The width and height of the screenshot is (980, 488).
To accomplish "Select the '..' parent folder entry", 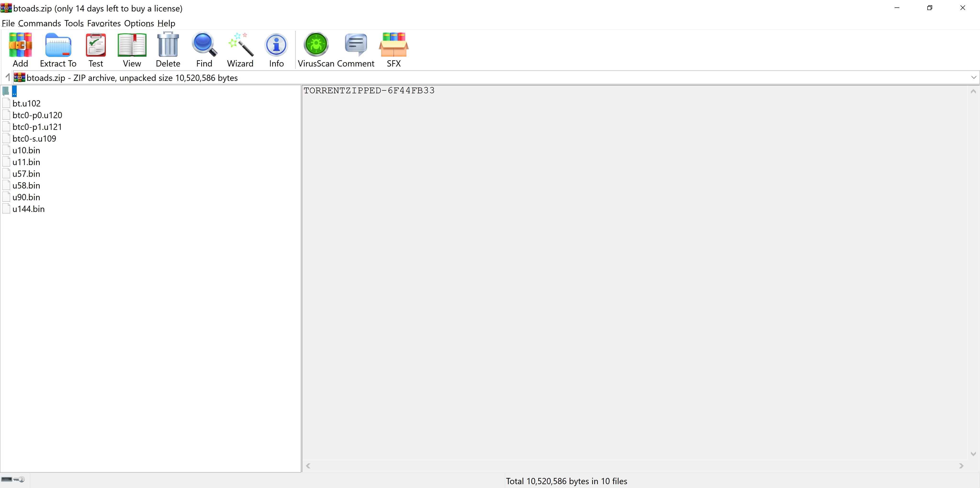I will point(14,91).
